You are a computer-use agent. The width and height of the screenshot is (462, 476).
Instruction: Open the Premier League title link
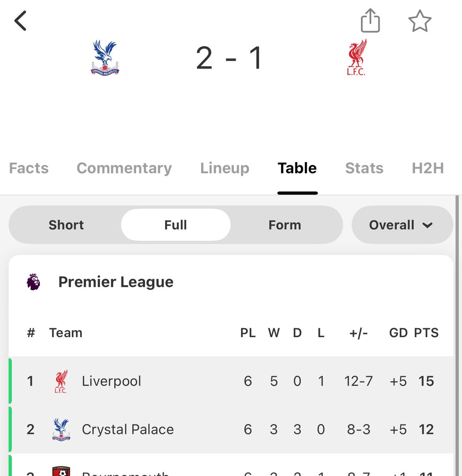(x=115, y=282)
